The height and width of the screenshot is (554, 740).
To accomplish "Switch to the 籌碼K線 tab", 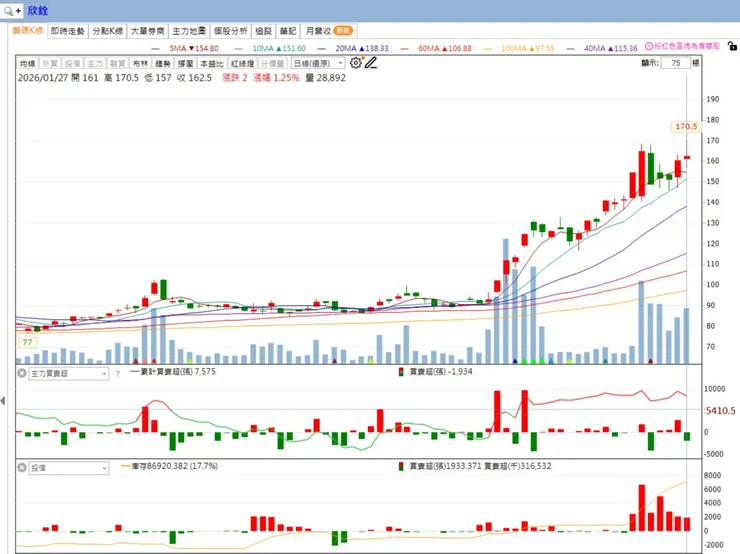I will pyautogui.click(x=27, y=31).
